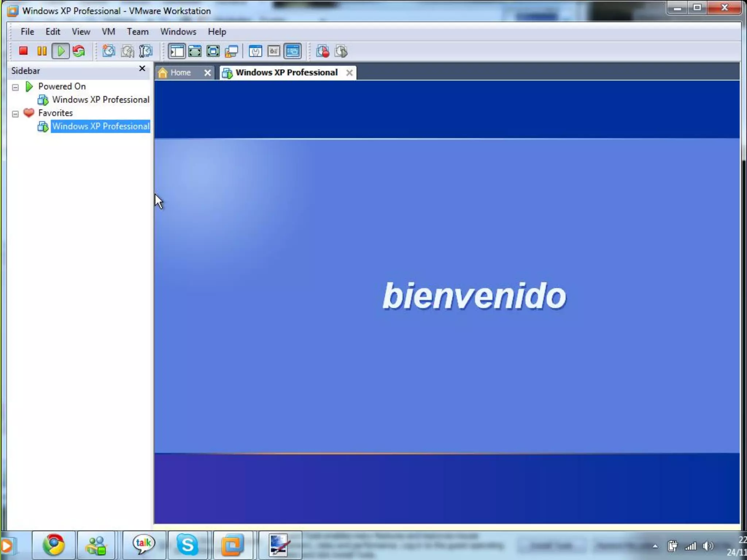
Task: Click the red record-activity toolbar icon
Action: [x=322, y=51]
